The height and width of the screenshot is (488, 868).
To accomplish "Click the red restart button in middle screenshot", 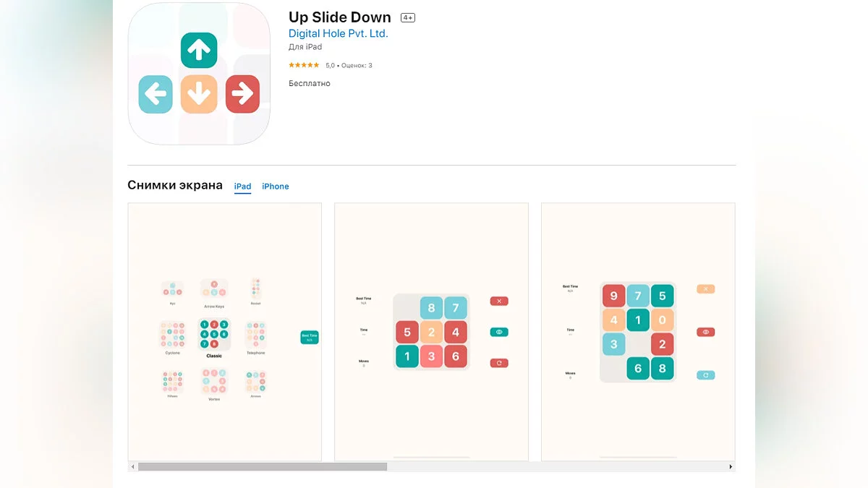I will (499, 363).
